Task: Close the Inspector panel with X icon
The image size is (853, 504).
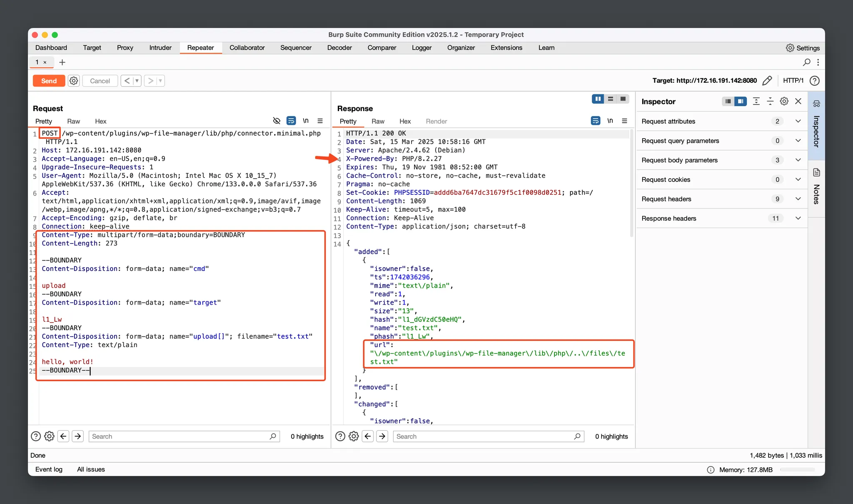Action: (x=798, y=101)
